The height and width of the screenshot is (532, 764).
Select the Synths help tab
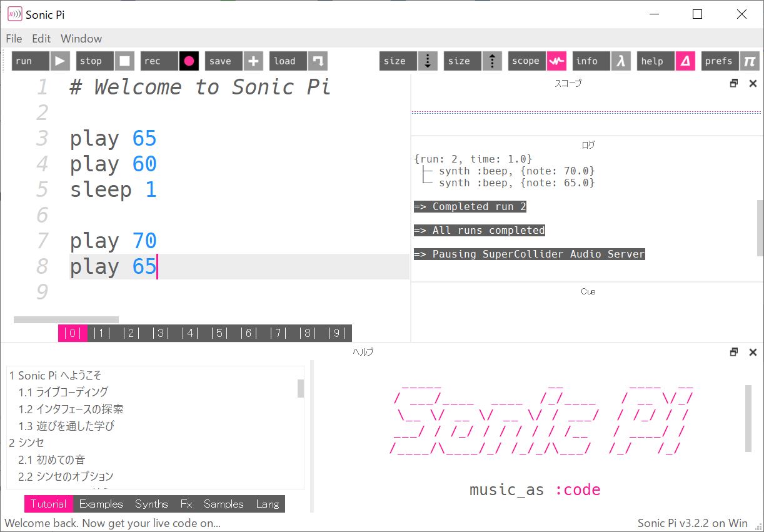point(151,504)
